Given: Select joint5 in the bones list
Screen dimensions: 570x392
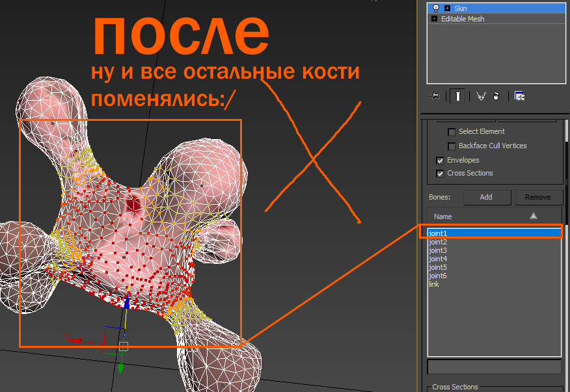Looking at the screenshot, I should point(438,267).
